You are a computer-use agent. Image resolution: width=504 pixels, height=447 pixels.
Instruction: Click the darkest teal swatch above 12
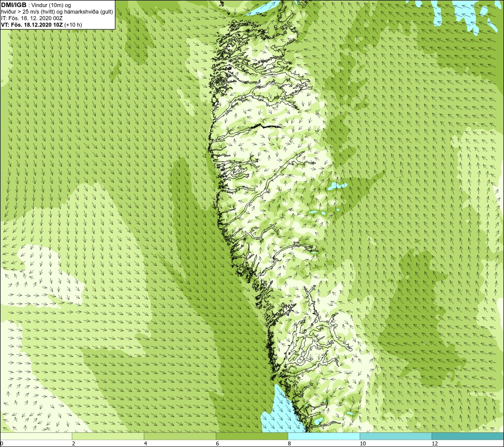tap(468, 436)
